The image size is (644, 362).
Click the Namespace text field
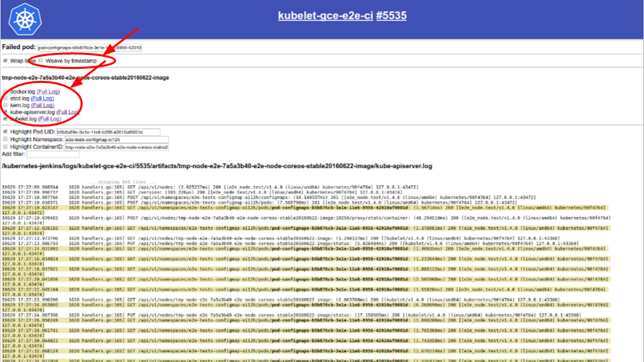point(116,140)
